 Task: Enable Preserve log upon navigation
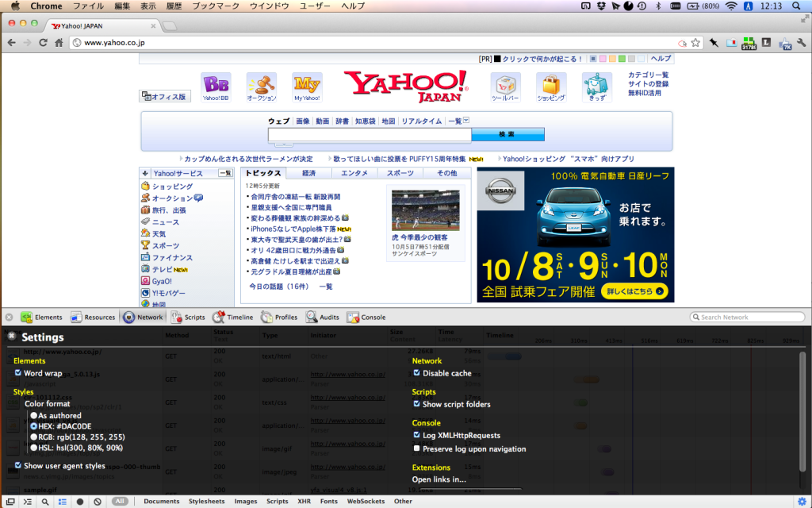click(x=417, y=448)
